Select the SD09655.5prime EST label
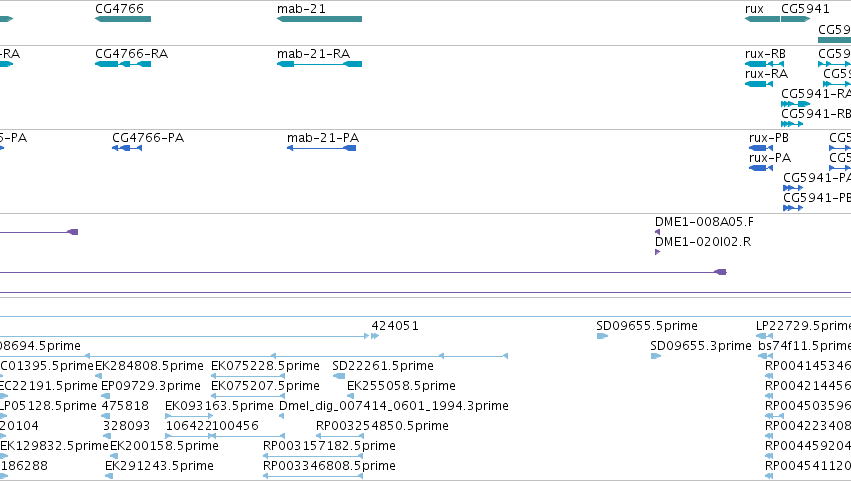 [647, 326]
